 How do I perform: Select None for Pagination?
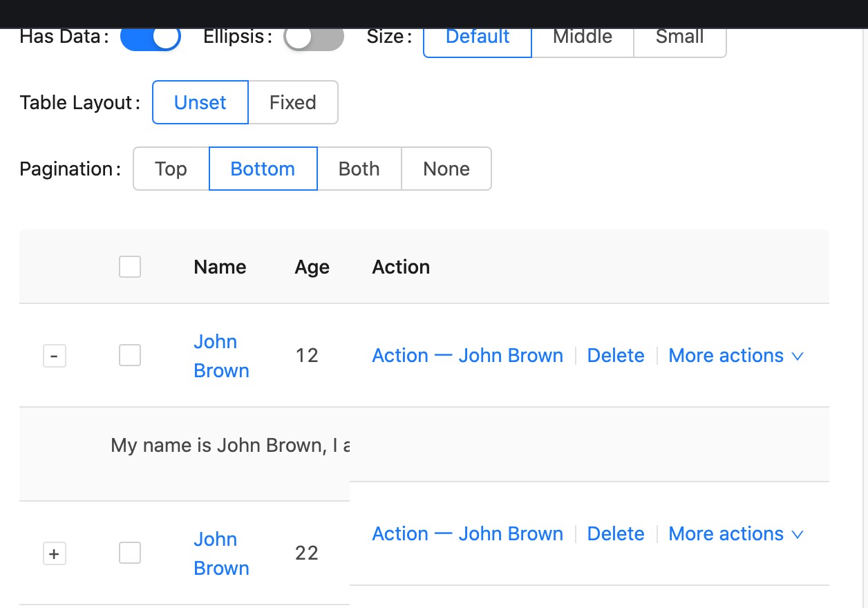tap(446, 169)
